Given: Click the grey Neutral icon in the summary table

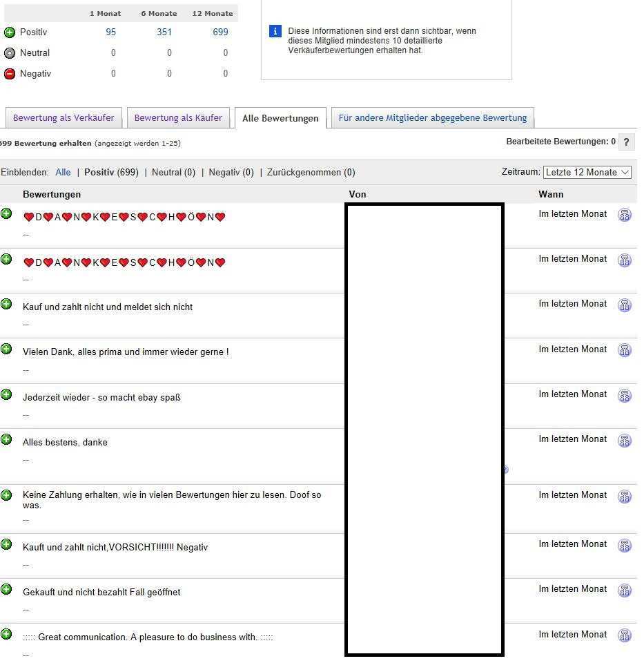Looking at the screenshot, I should tap(10, 53).
